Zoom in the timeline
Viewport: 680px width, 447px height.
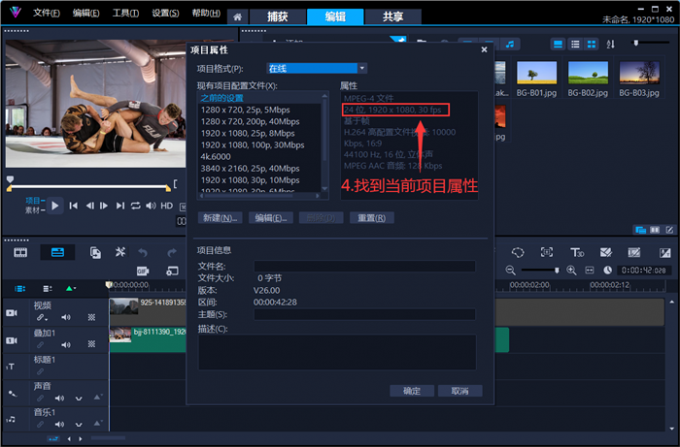pyautogui.click(x=572, y=271)
